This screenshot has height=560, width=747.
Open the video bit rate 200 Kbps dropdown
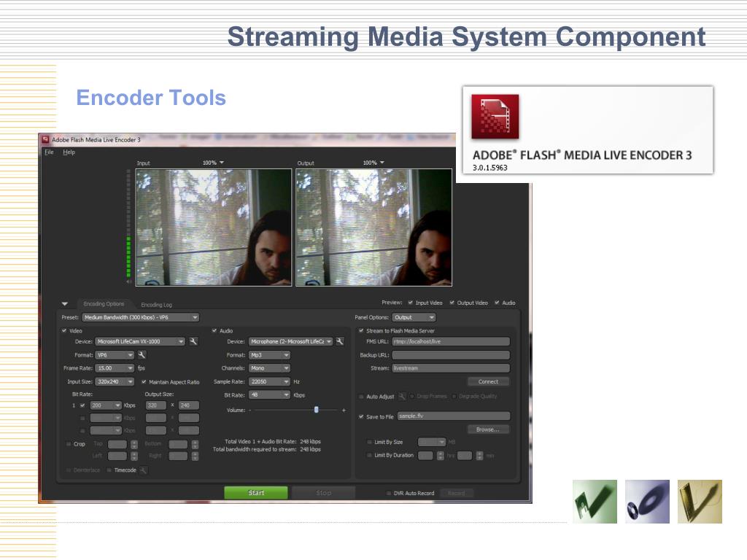click(x=106, y=405)
